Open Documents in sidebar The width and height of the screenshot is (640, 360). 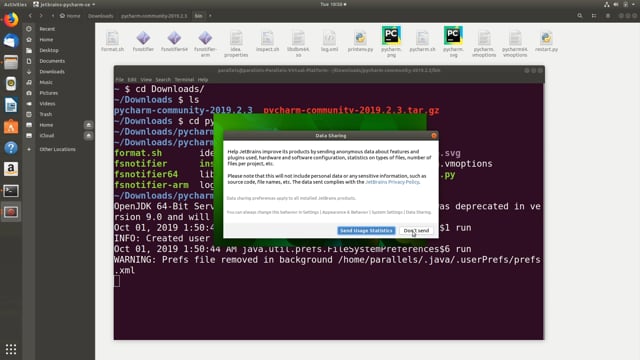[52, 61]
